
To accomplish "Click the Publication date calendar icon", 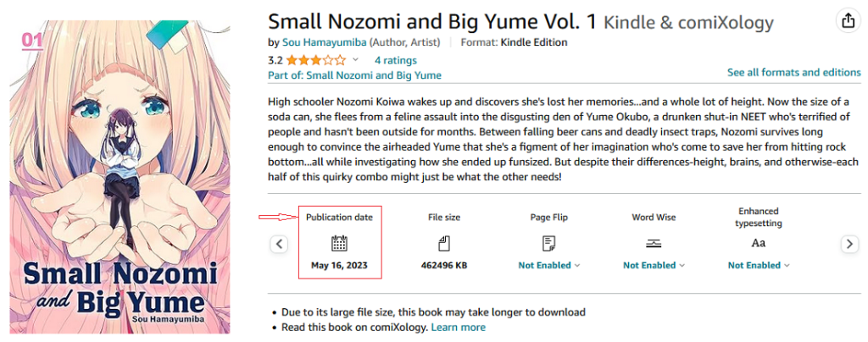I will (x=339, y=244).
